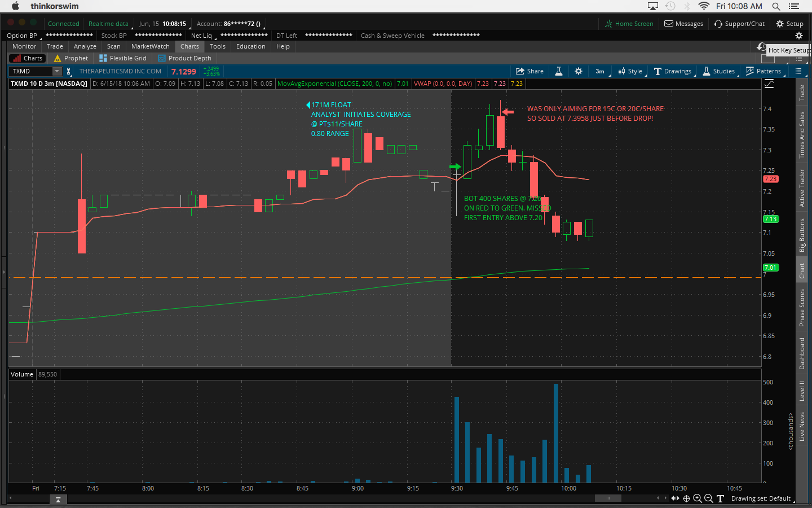Screen dimensions: 812x508
Task: Click zoom in magnifier icon
Action: [x=698, y=498]
